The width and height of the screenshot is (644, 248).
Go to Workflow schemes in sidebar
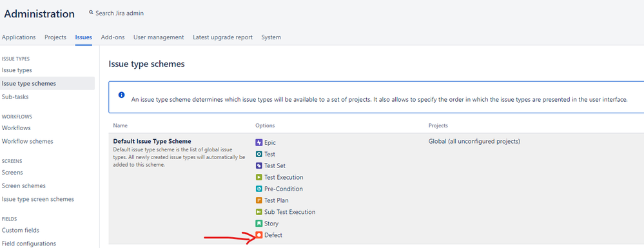[x=28, y=141]
